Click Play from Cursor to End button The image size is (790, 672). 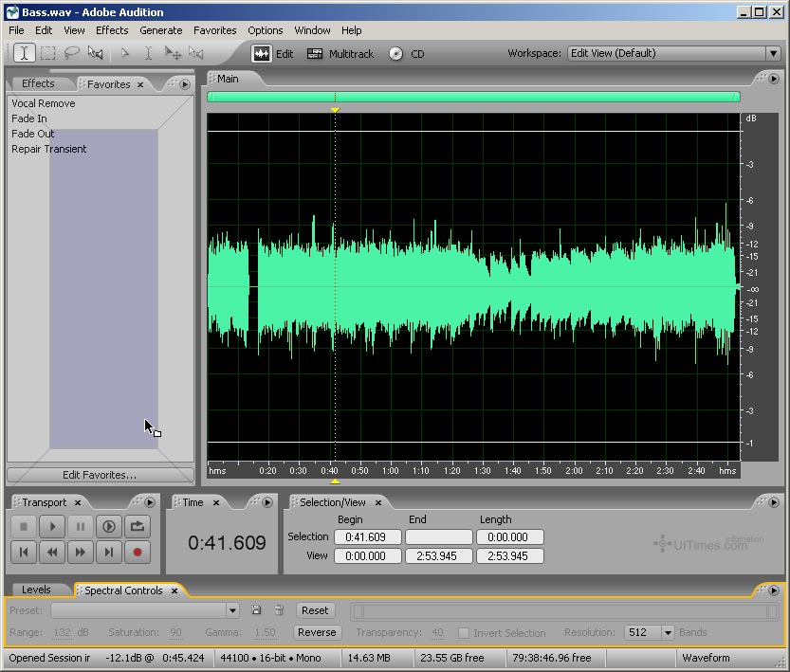click(109, 527)
